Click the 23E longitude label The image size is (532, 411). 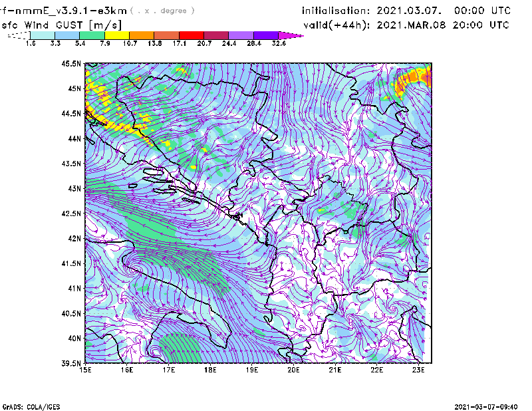pyautogui.click(x=418, y=370)
